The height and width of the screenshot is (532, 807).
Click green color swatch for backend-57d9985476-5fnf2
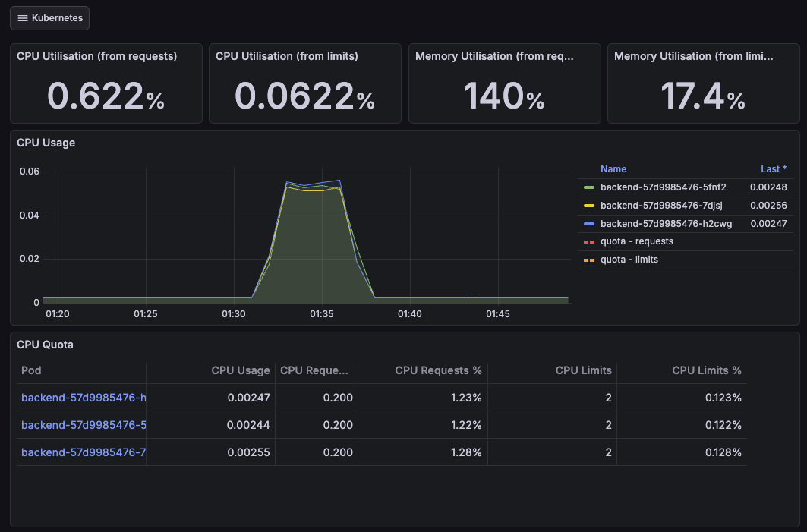pos(588,187)
